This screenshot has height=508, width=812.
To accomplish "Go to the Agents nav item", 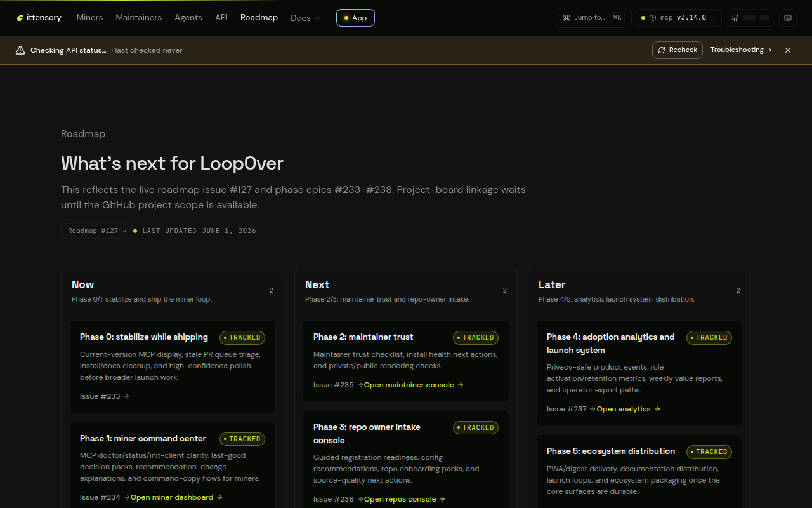I will 188,18.
